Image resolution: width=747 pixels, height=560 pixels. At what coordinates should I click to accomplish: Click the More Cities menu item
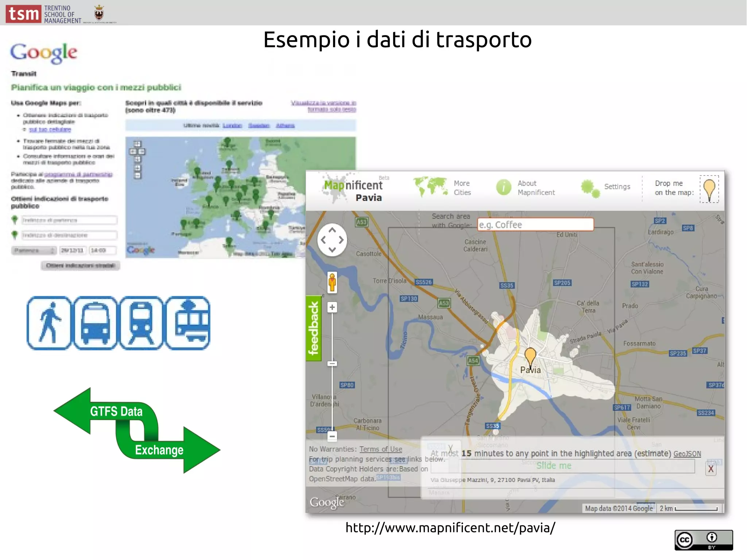(x=462, y=188)
